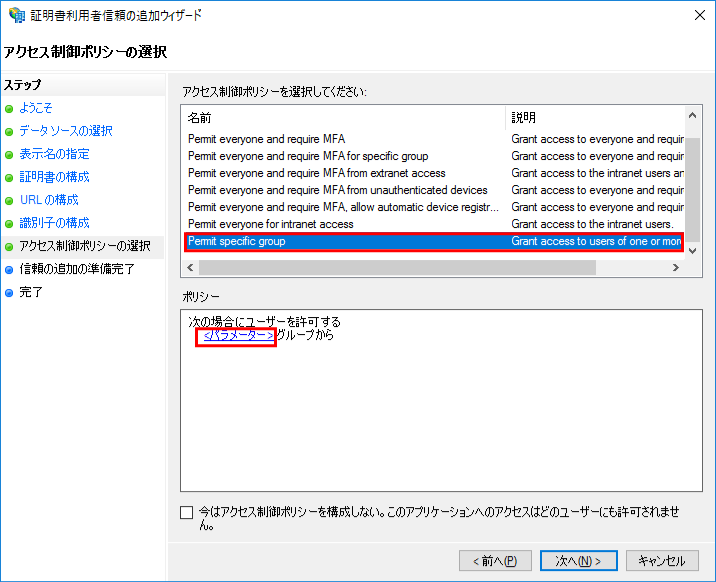Choose Permit everyone for intranet access policy
This screenshot has width=716, height=582.
(270, 224)
